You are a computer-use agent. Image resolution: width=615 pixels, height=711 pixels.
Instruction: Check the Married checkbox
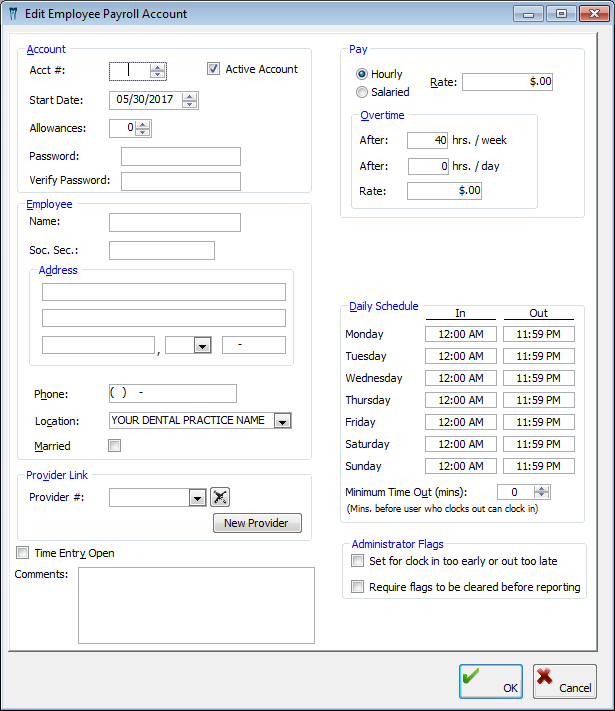[114, 445]
